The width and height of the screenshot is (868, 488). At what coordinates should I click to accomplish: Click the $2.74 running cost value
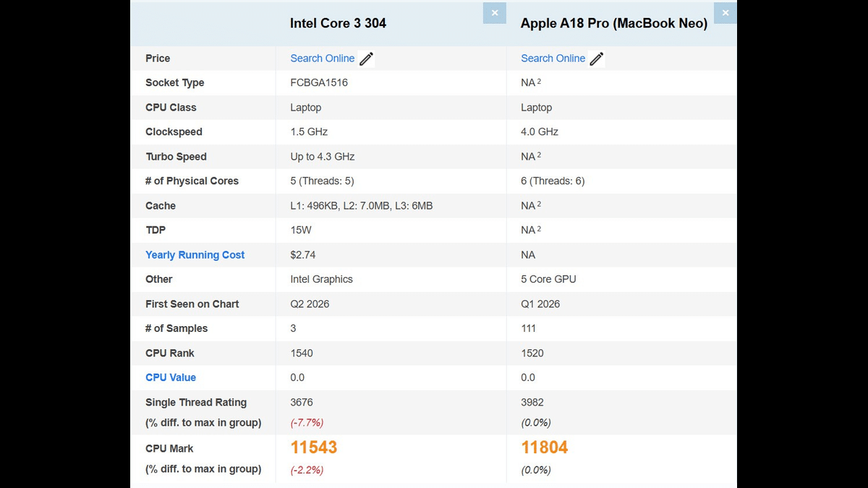tap(303, 255)
